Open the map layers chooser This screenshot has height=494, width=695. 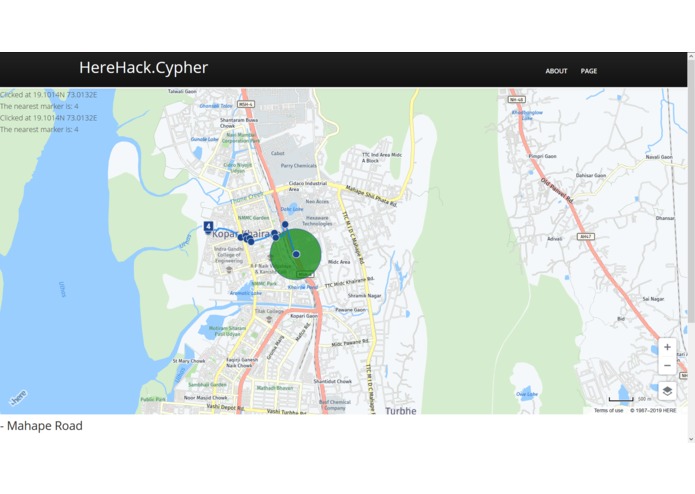click(667, 391)
